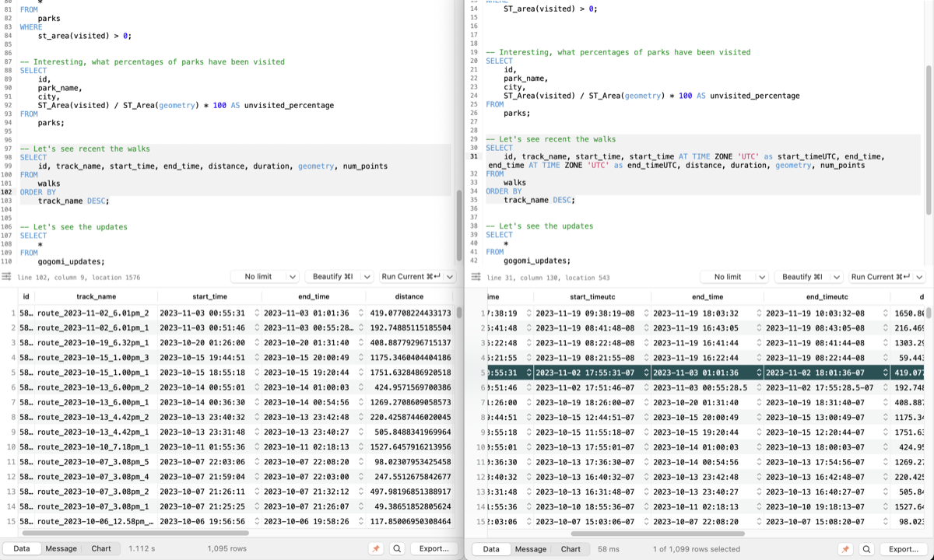Screen dimensions: 934x560
Task: Click distance column header in left window
Action: pos(409,296)
